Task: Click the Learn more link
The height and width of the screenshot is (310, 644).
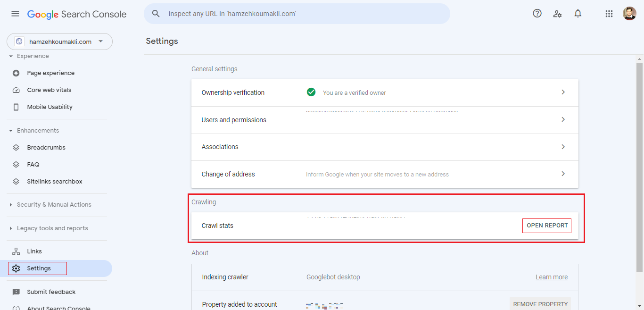Action: (x=551, y=277)
